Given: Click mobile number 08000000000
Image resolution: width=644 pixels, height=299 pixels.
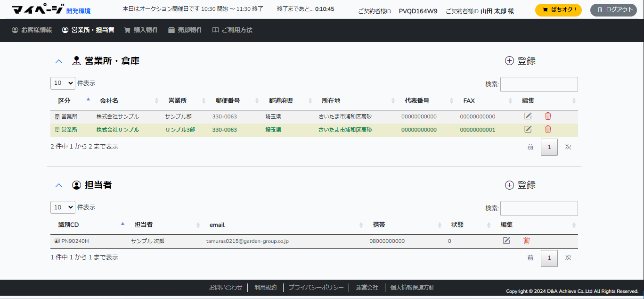Looking at the screenshot, I should [387, 241].
